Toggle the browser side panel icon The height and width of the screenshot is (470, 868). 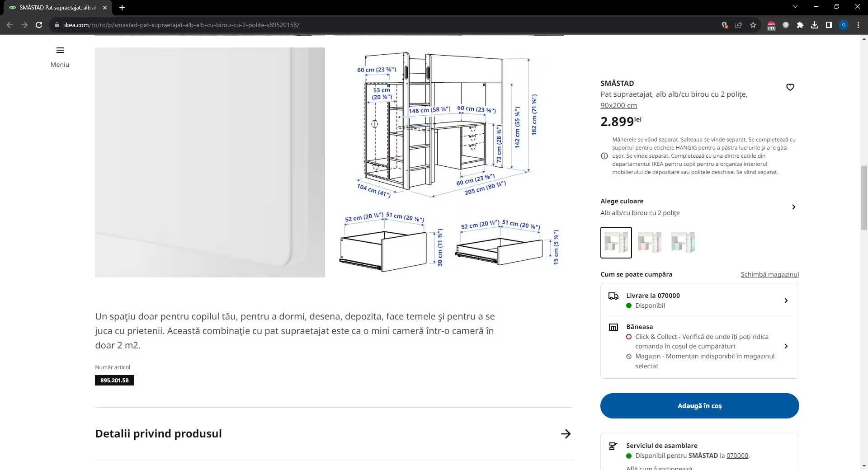pos(829,25)
